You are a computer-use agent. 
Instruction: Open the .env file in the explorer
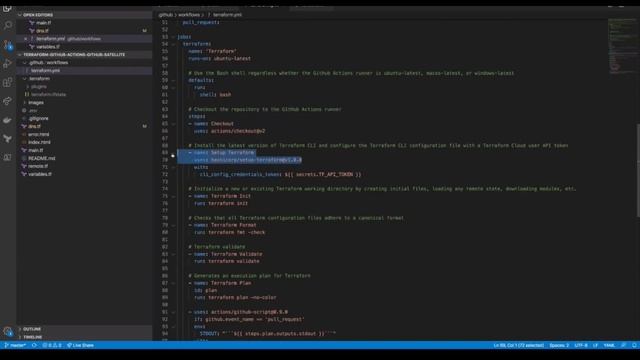point(33,111)
